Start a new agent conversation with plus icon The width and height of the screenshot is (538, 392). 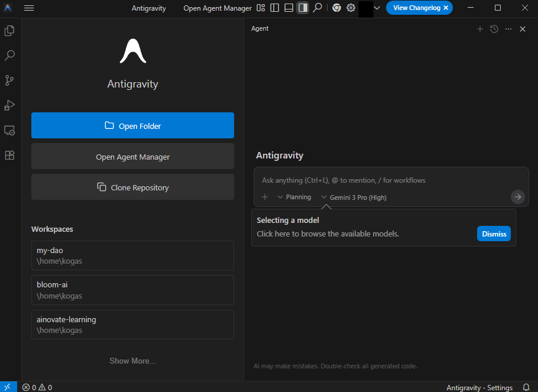tap(480, 29)
